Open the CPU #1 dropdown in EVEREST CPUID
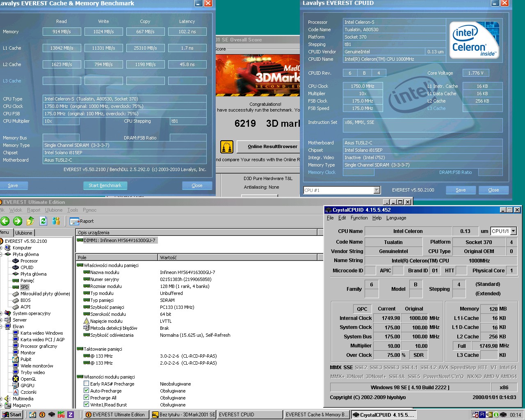This screenshot has width=525, height=420. click(377, 190)
